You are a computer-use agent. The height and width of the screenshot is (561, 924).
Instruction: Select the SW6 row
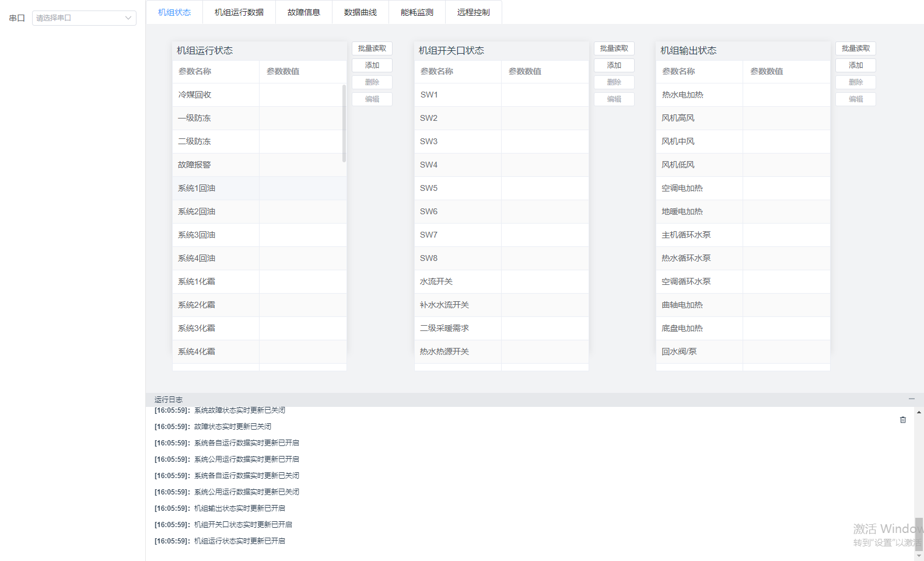pos(502,211)
